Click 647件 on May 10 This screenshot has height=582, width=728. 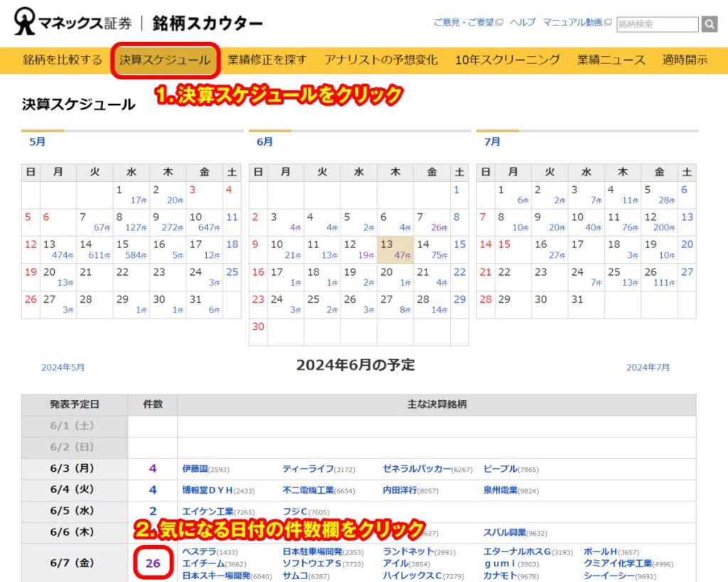tap(209, 228)
